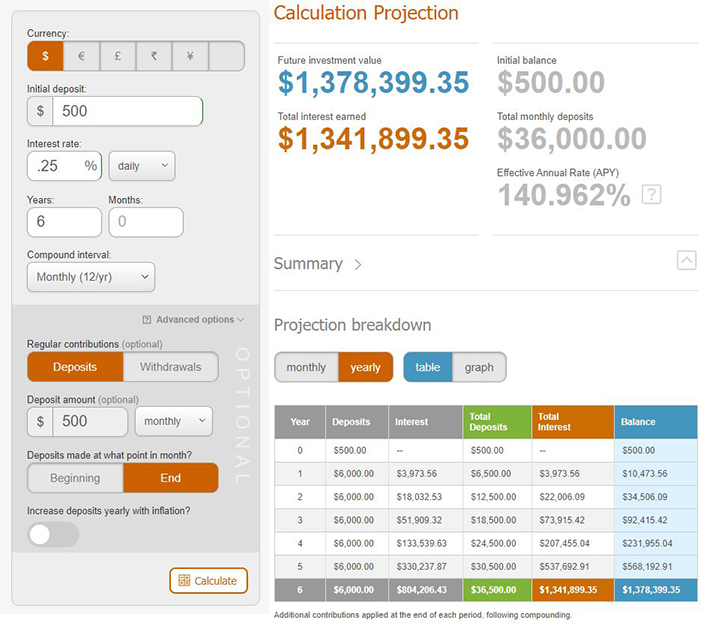707x626 pixels.
Task: Select the euro currency symbol
Action: pyautogui.click(x=81, y=56)
